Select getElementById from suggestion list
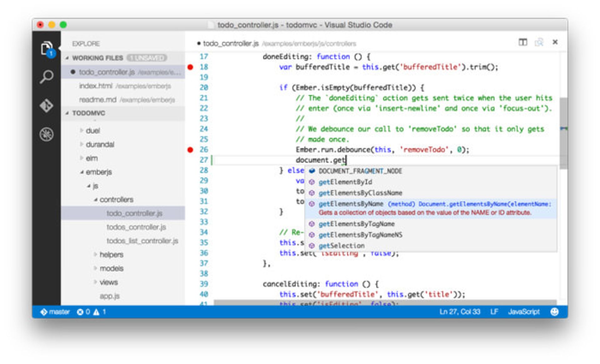 click(345, 182)
